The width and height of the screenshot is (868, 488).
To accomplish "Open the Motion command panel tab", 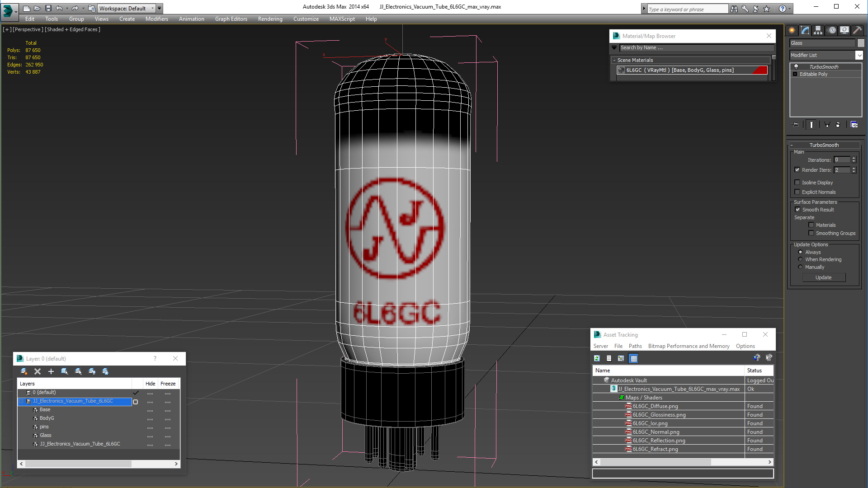I will point(832,30).
